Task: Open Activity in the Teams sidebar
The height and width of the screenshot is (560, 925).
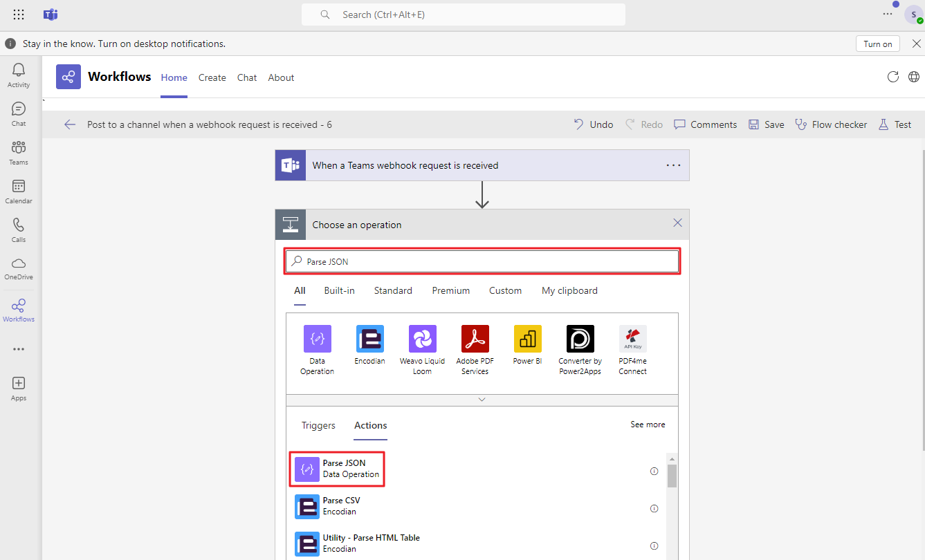Action: pos(19,75)
